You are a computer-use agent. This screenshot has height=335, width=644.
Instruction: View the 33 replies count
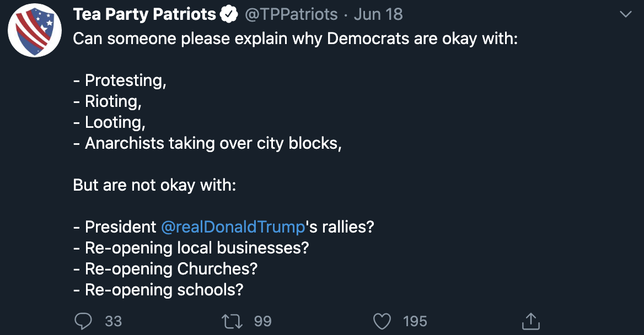[x=114, y=321]
